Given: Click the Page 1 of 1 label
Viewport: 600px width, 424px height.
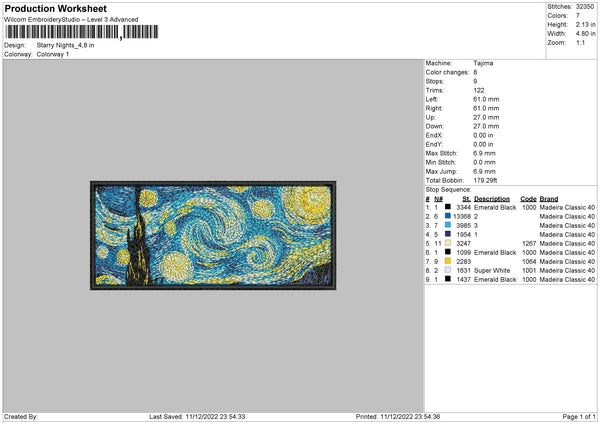Looking at the screenshot, I should pos(579,417).
